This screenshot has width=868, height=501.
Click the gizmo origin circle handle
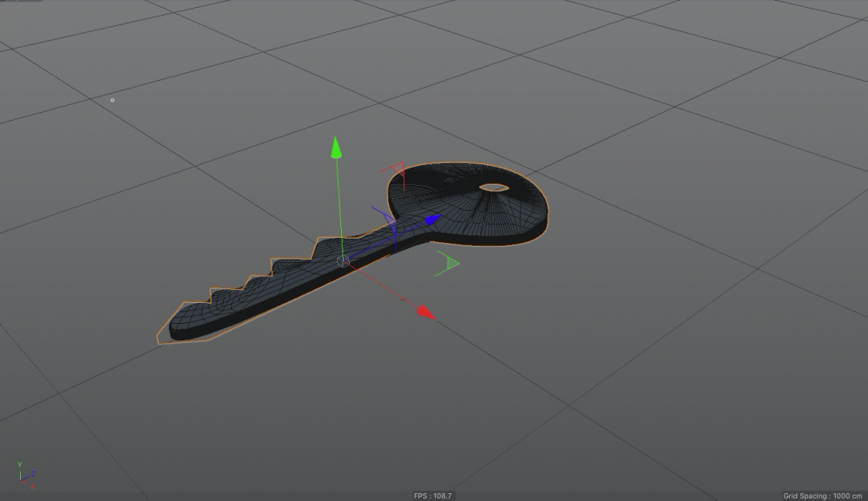click(x=343, y=261)
